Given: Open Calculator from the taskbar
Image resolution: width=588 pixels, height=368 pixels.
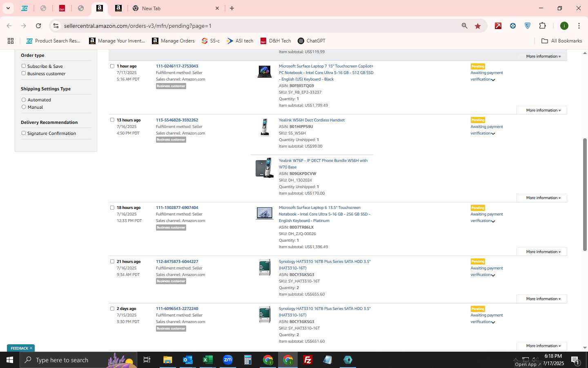Looking at the screenshot, I should (x=247, y=360).
